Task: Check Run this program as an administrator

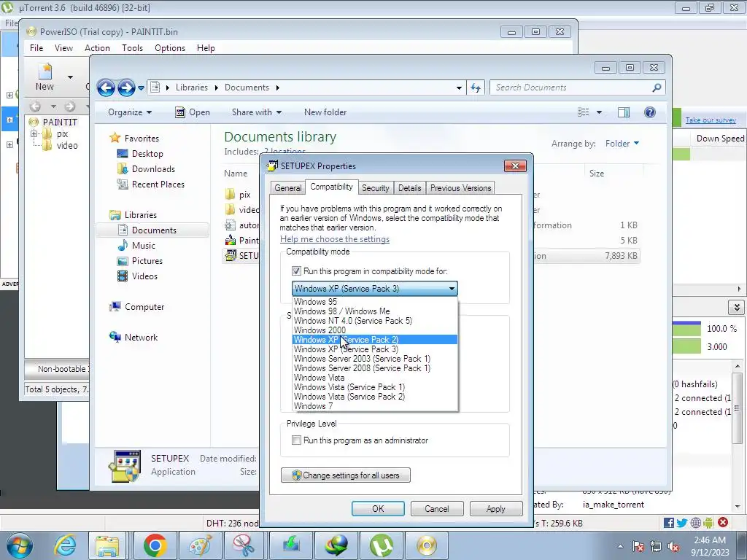Action: tap(296, 440)
